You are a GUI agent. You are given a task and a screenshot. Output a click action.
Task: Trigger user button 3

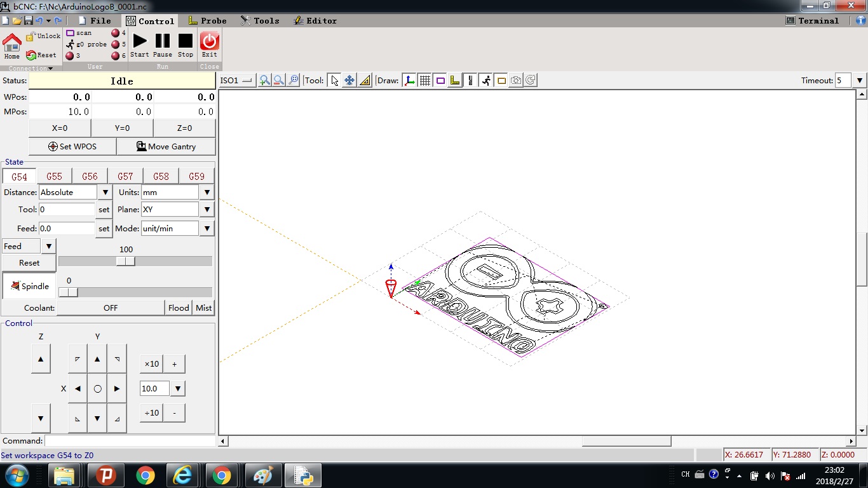[x=72, y=56]
